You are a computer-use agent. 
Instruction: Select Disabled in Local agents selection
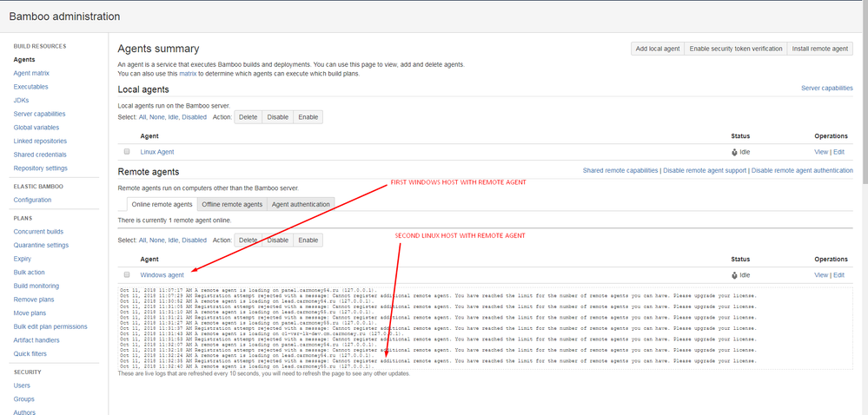[x=195, y=117]
